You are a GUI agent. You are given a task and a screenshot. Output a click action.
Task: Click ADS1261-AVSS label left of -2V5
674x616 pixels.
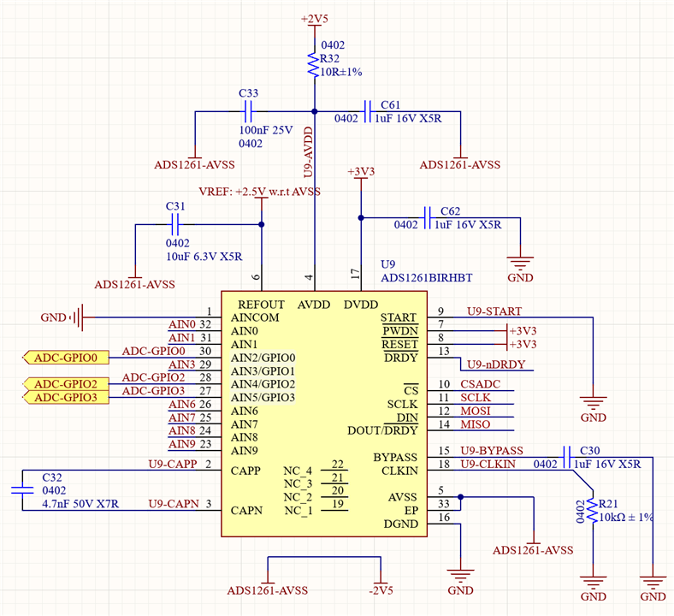[268, 590]
